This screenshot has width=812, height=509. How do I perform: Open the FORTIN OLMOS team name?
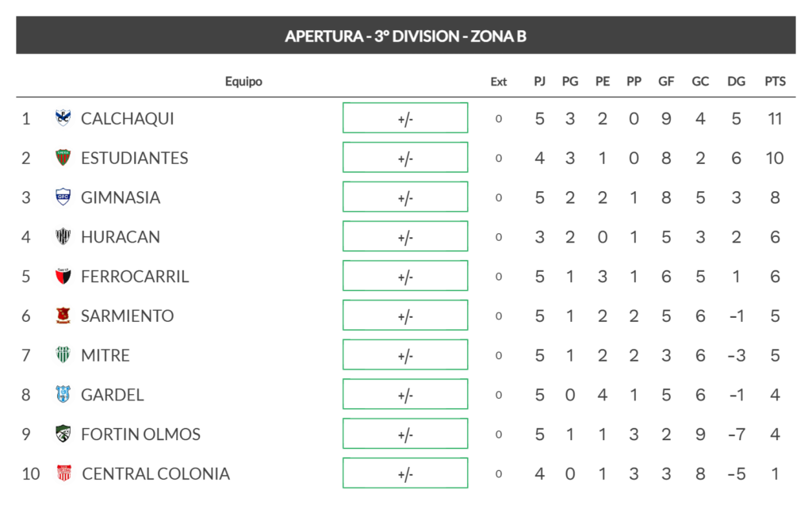[140, 434]
